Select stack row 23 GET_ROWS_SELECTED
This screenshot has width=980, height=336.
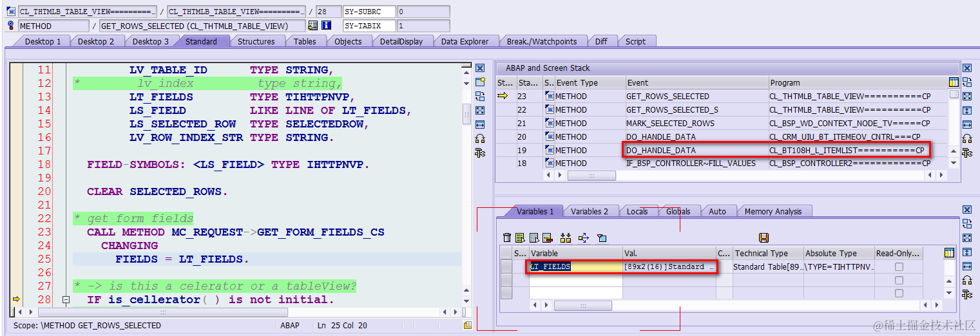(722, 97)
